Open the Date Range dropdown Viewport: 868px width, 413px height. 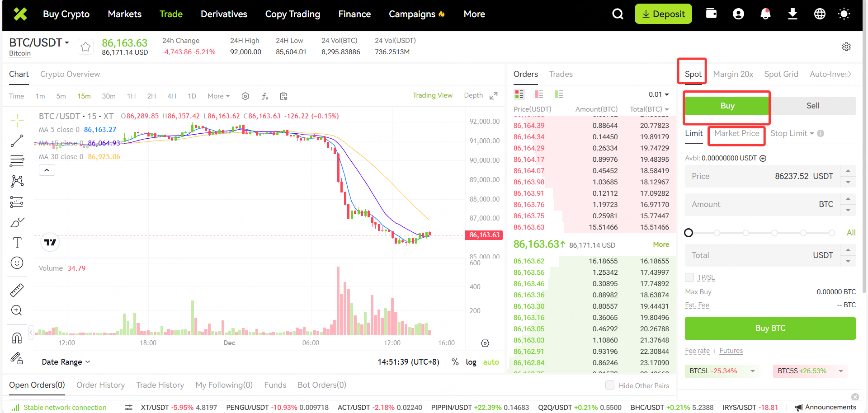pos(66,362)
